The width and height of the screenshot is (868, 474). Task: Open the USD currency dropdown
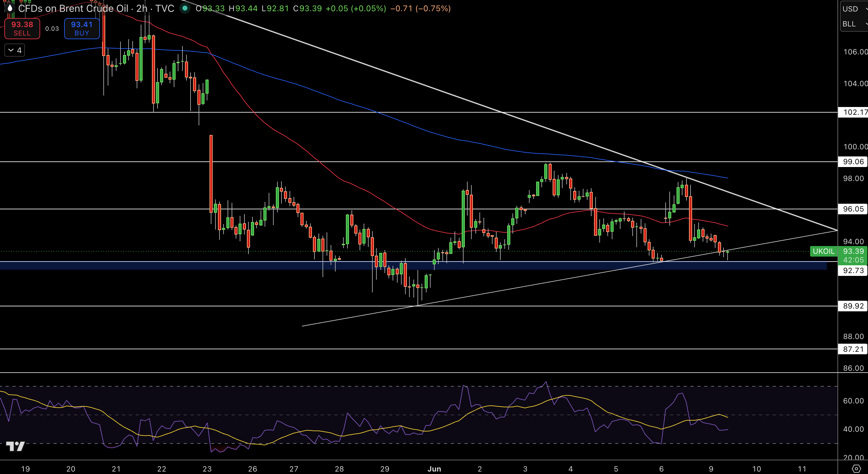854,9
